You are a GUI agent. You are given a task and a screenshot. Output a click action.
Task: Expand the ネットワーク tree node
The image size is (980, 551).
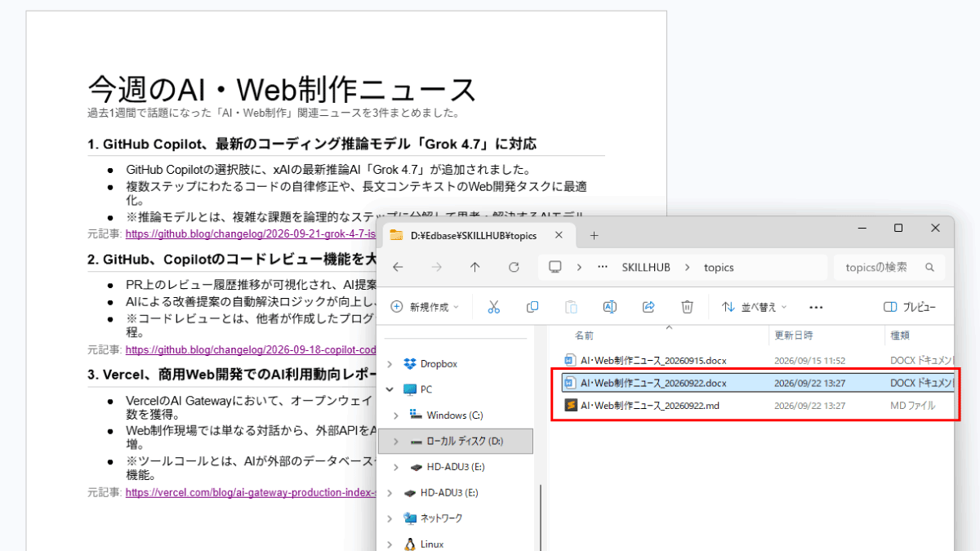pyautogui.click(x=390, y=518)
